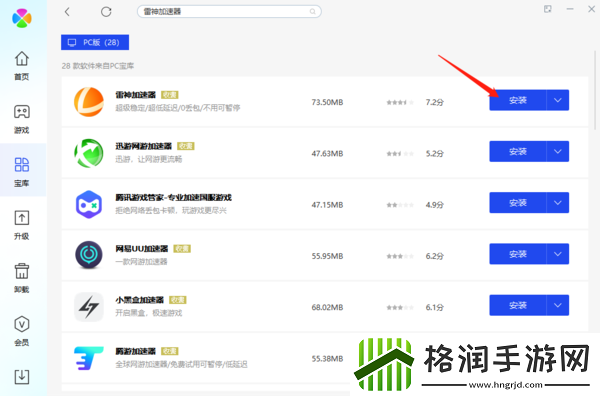
Task: Install 雷神加速器
Action: click(518, 100)
